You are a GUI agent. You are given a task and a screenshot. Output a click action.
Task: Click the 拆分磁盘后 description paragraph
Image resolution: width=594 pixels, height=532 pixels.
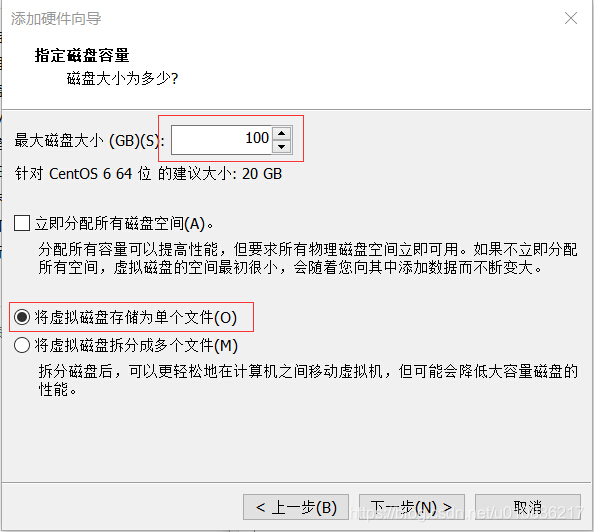[308, 380]
